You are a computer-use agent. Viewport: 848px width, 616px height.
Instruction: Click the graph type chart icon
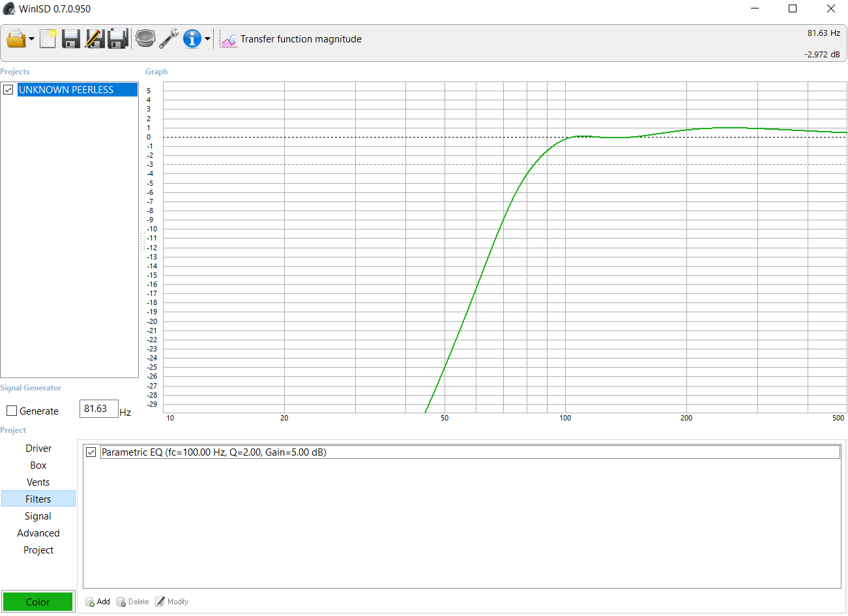(228, 40)
